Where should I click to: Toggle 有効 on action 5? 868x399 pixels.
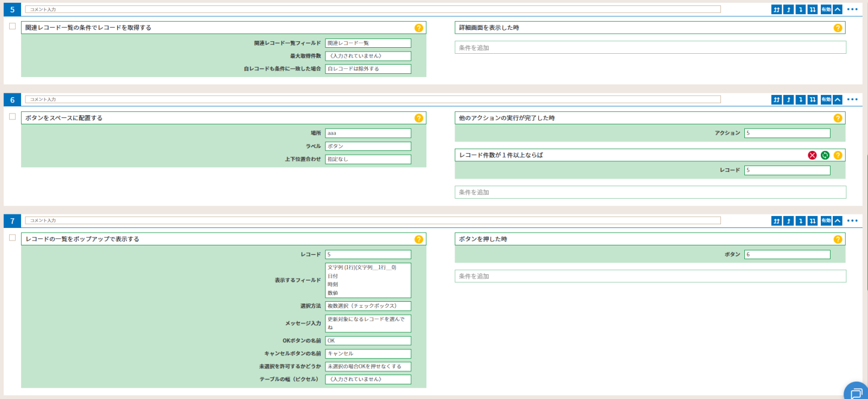(x=826, y=9)
